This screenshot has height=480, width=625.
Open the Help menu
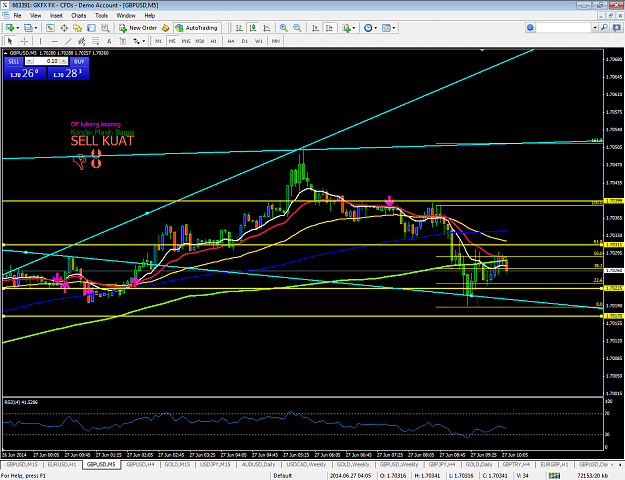click(149, 16)
